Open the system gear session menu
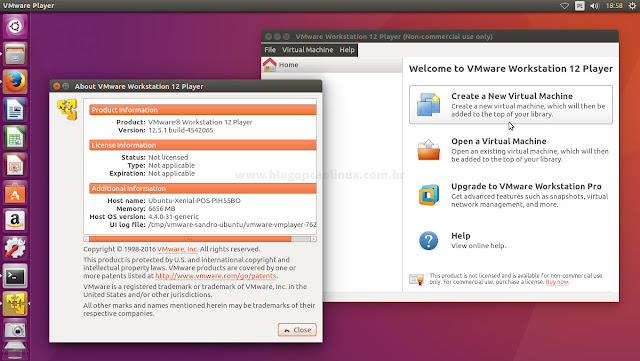Viewport: 640px width, 361px height. 633,6
